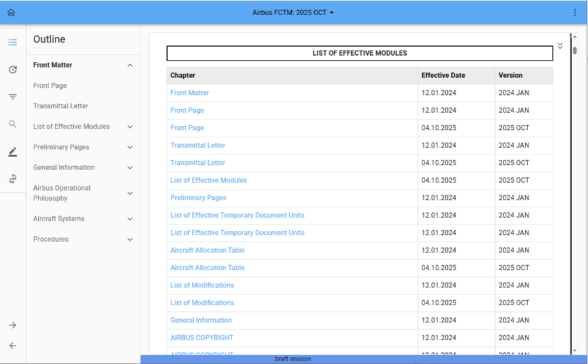Select Front Page in the outline
Screen dimensions: 588x364
coord(50,85)
